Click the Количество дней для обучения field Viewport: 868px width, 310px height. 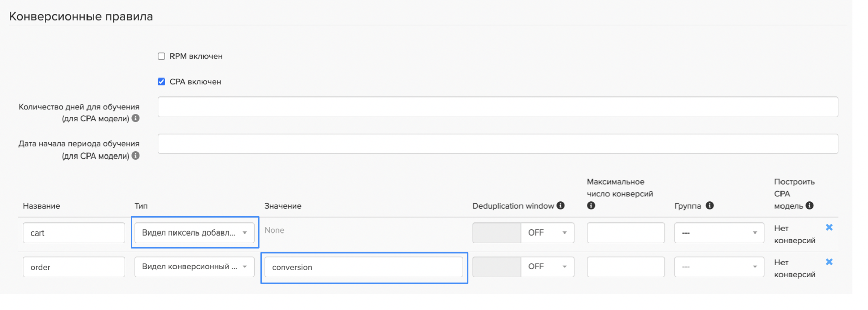pyautogui.click(x=497, y=107)
